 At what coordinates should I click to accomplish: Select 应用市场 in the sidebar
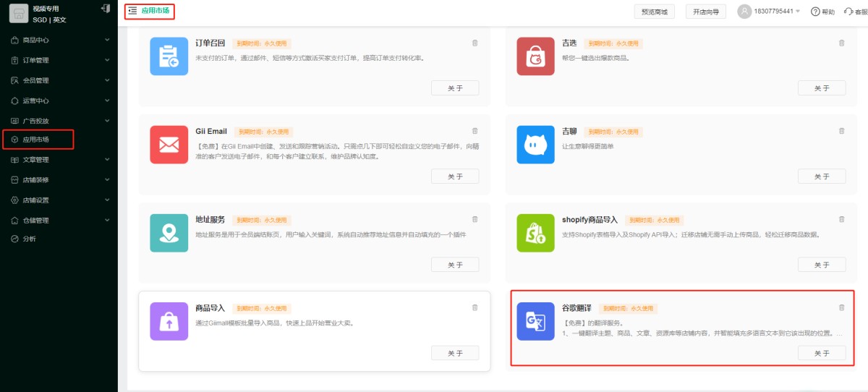coord(36,140)
